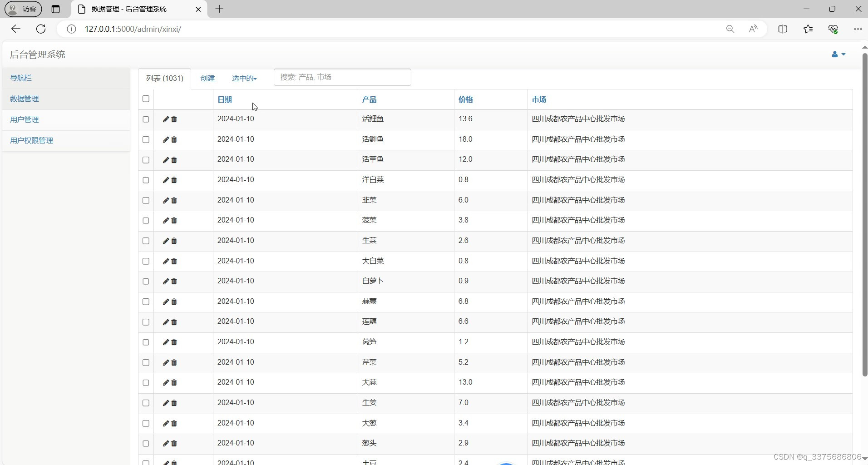Screen dimensions: 868x465
Task: Select 用户管理 in the sidebar
Action: tap(25, 119)
